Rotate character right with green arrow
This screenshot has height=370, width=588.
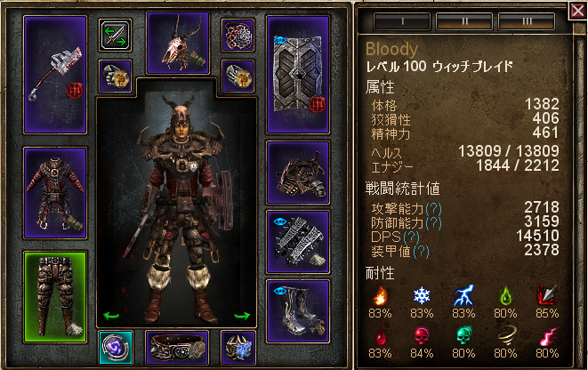click(242, 316)
